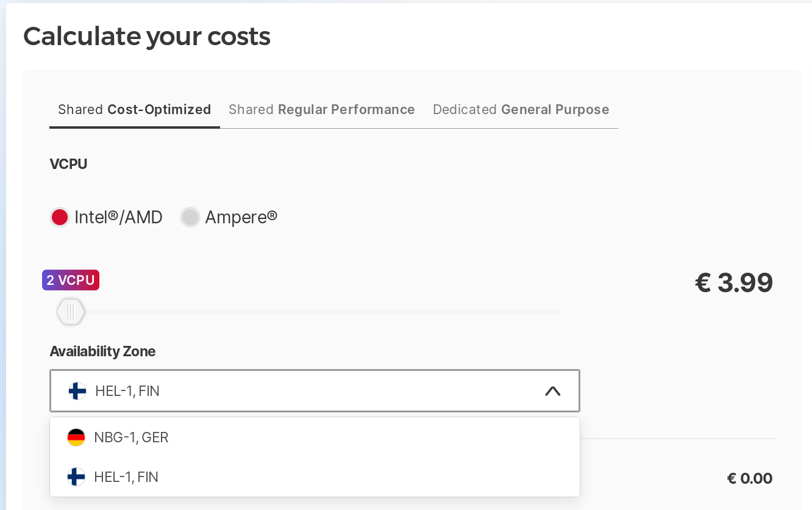This screenshot has height=510, width=812.
Task: Click the Calculate your costs heading
Action: (147, 37)
